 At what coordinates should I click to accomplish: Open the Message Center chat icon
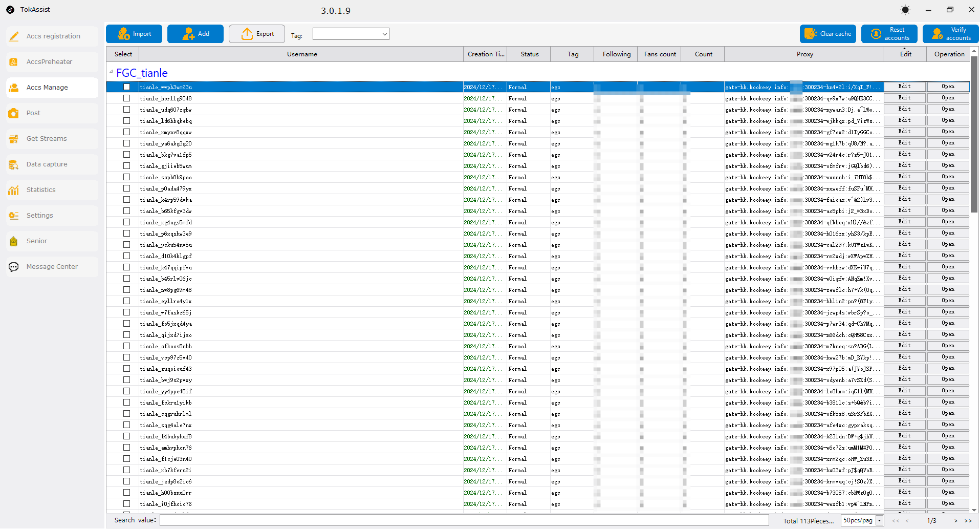[14, 267]
